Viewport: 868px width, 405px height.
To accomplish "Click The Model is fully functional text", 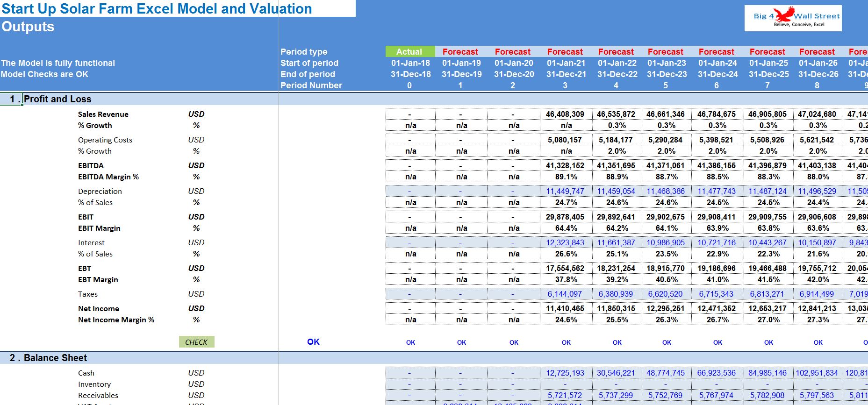I will 57,63.
